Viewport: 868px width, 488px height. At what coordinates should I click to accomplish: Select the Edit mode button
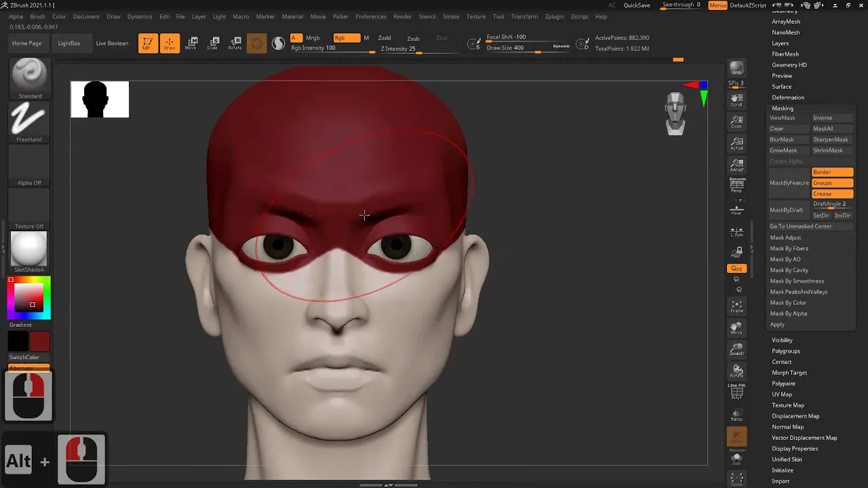pos(148,43)
